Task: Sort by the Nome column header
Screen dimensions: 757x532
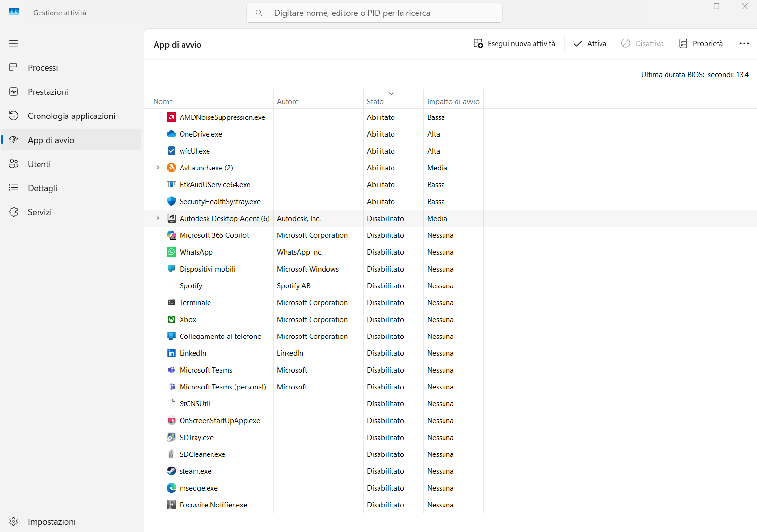Action: tap(209, 99)
